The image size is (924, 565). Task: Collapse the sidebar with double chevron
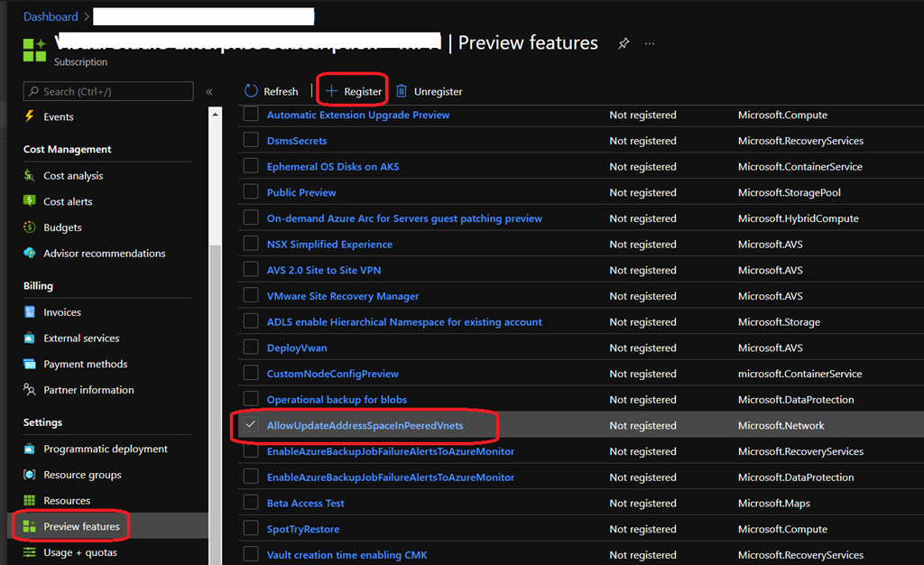[209, 91]
